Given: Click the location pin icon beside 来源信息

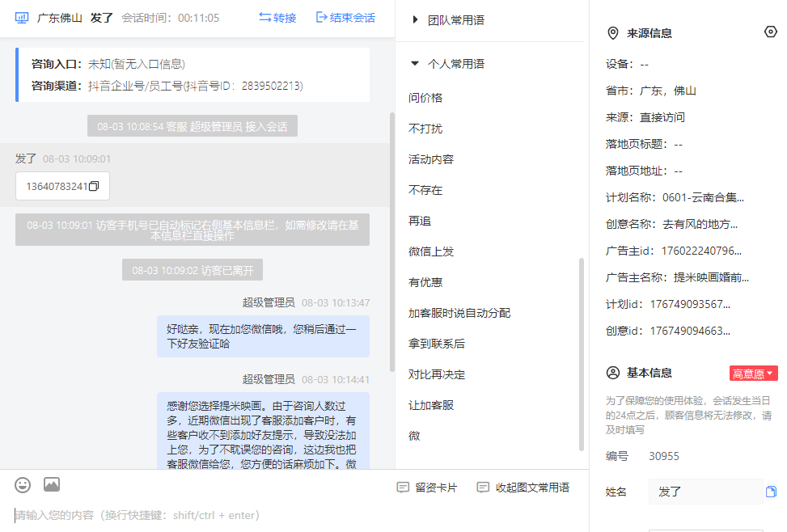Looking at the screenshot, I should click(613, 33).
